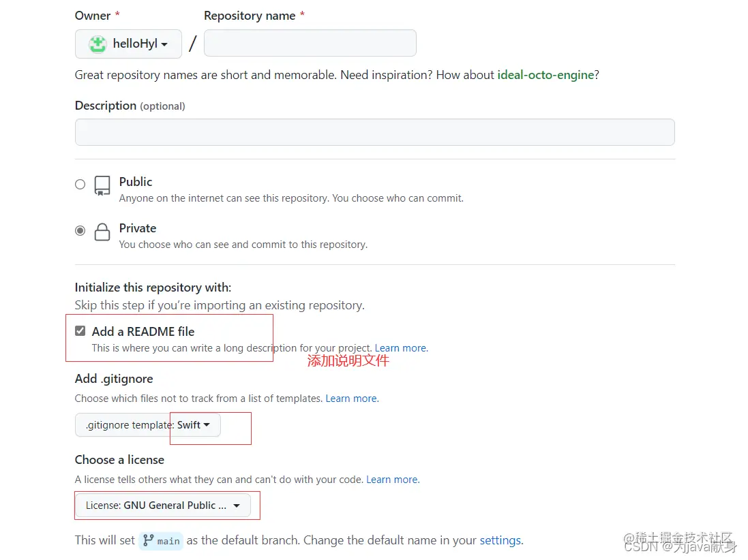The width and height of the screenshot is (748, 560).
Task: Open the helloHyl owner dropdown
Action: (128, 44)
